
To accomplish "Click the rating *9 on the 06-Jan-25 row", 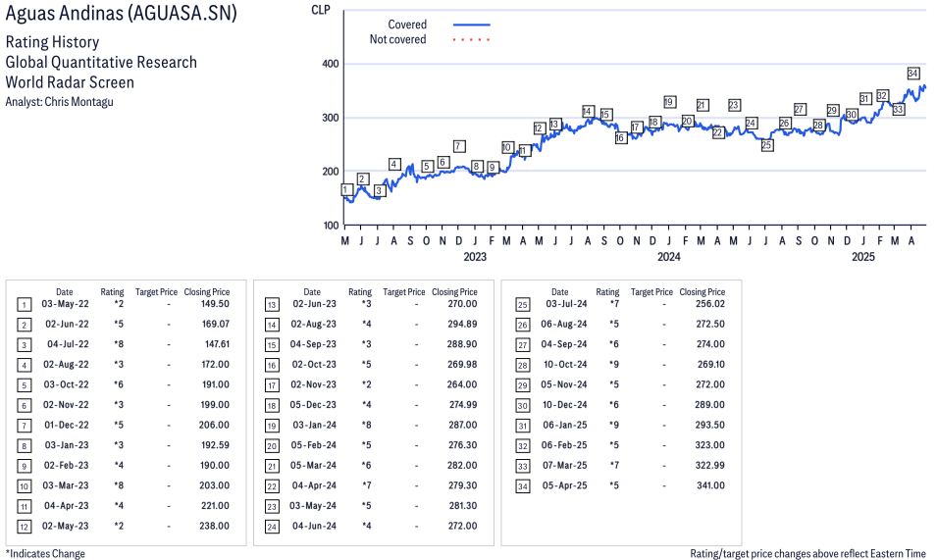I will pyautogui.click(x=614, y=425).
